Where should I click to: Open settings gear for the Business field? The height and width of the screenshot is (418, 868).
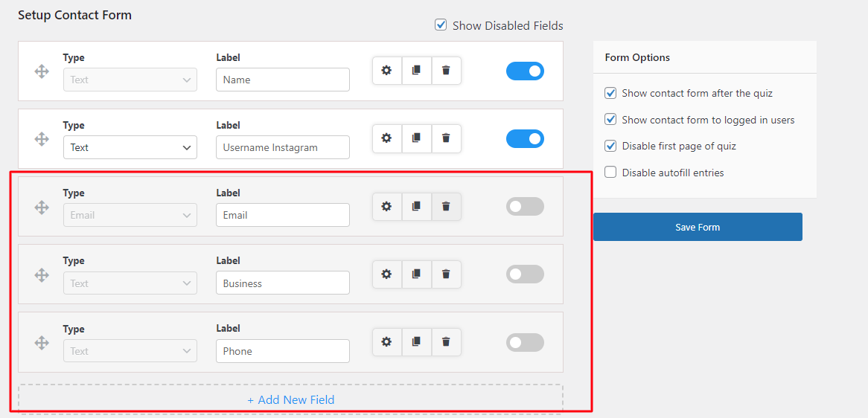(387, 274)
